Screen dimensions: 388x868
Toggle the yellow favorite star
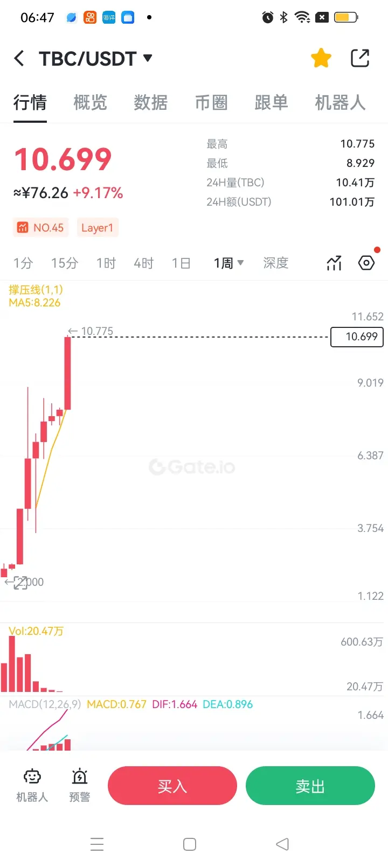tap(321, 58)
